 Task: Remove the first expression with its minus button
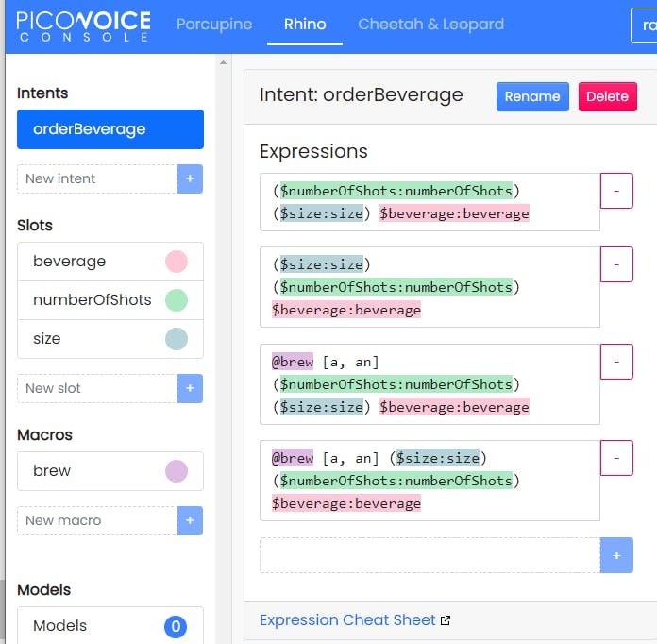[x=616, y=191]
